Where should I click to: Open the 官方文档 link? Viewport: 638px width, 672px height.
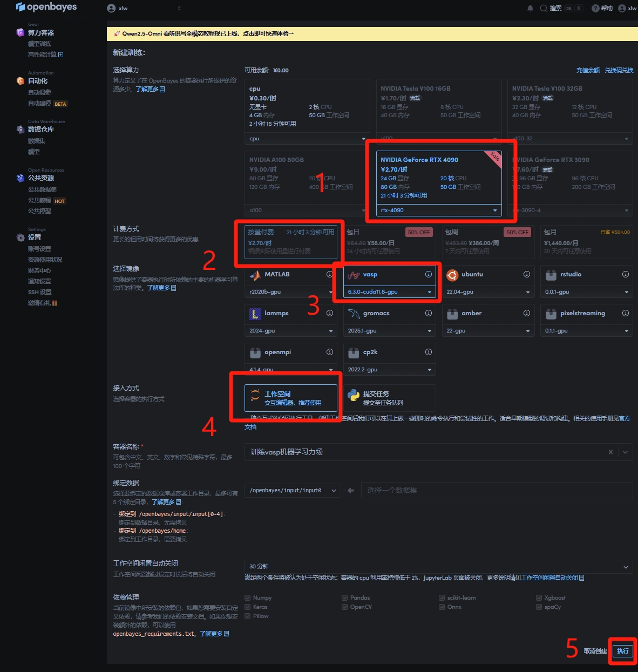coord(625,418)
